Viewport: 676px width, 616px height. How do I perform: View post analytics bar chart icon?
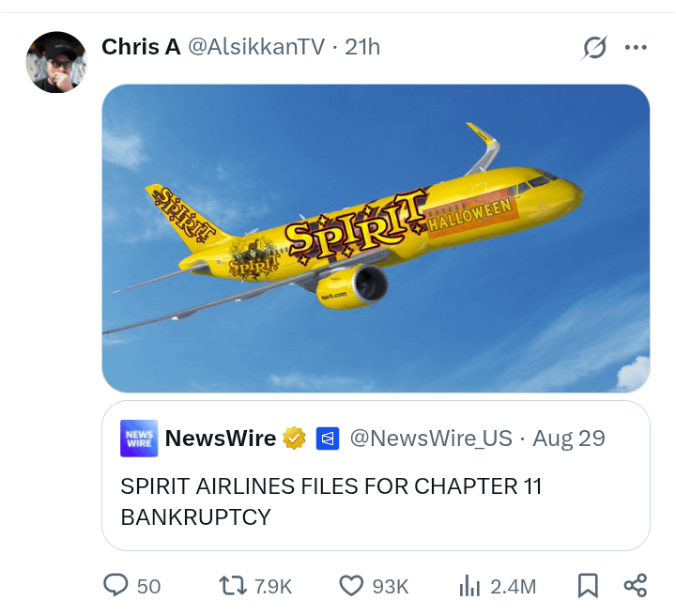(470, 586)
